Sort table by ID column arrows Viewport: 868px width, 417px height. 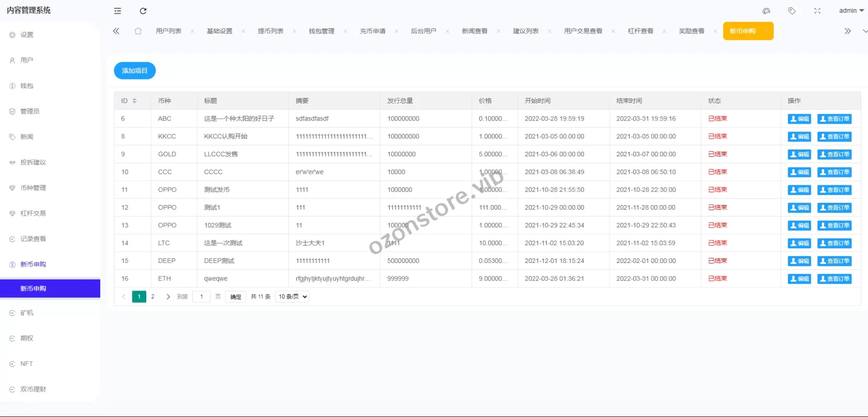click(x=134, y=101)
